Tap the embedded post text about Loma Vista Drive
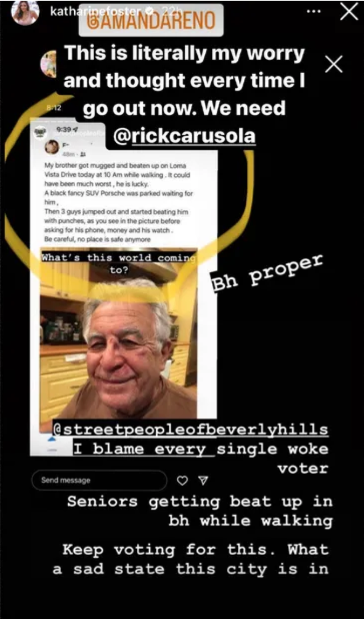 click(x=118, y=202)
